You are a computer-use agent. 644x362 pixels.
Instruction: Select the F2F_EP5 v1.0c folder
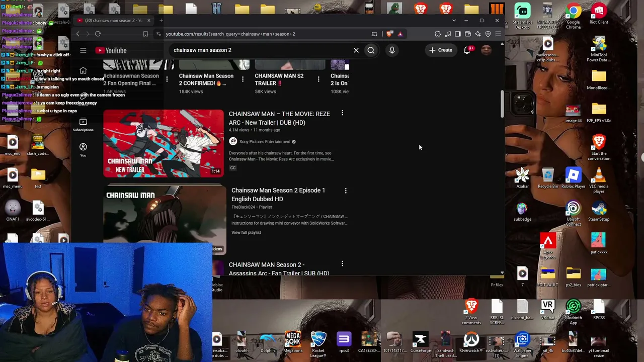[x=599, y=113]
